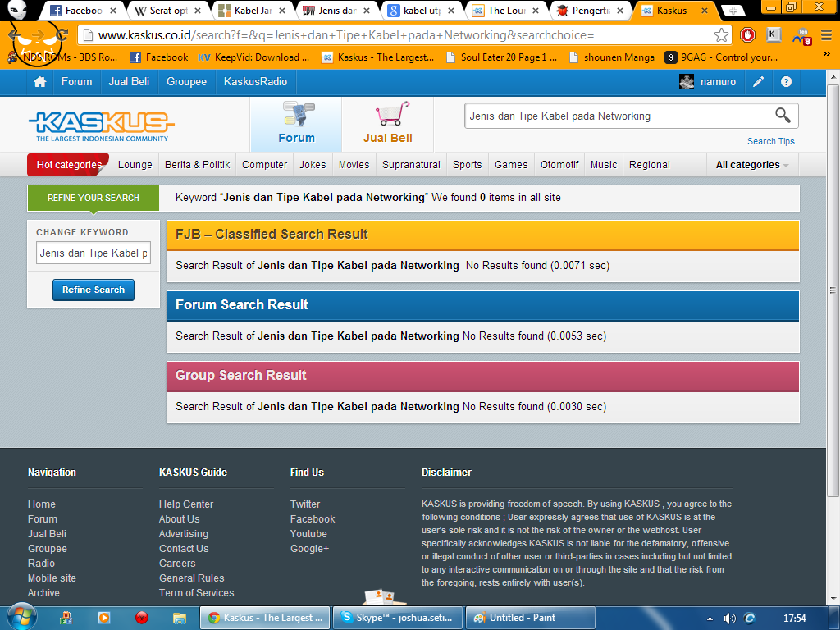Click the K extension icon in toolbar
840x630 pixels.
[x=774, y=35]
